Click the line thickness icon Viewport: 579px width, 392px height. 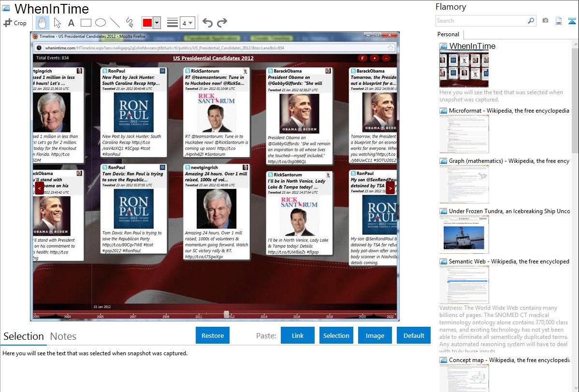click(x=173, y=23)
